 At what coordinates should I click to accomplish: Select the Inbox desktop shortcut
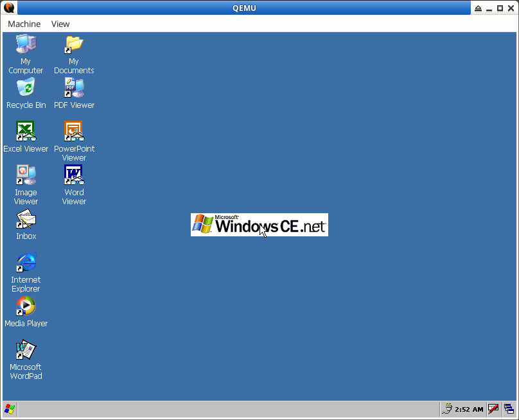click(x=26, y=224)
